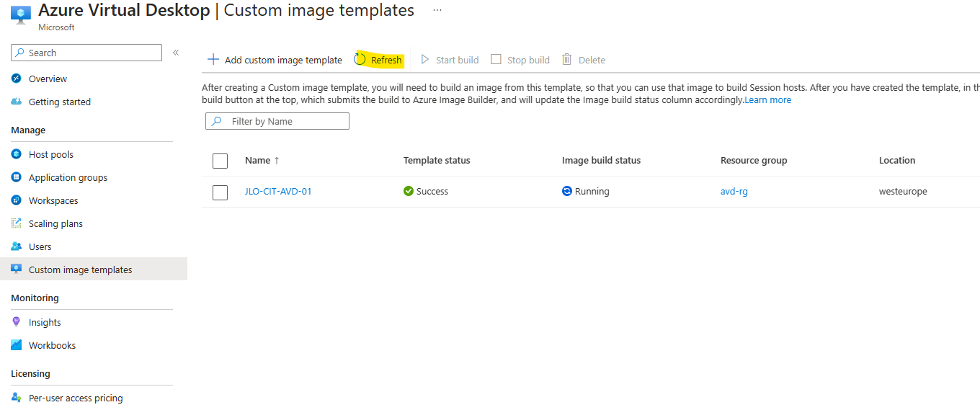Viewport: 980px width, 410px height.
Task: Click the Refresh circular arrow icon
Action: (x=360, y=59)
